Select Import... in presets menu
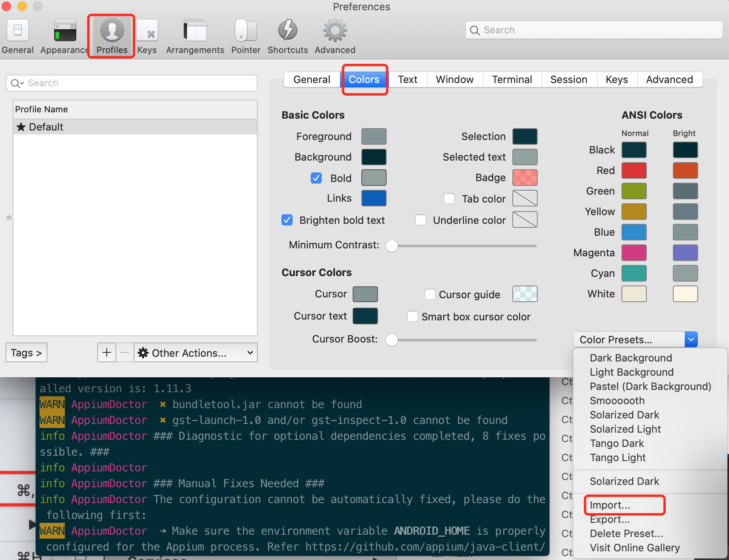Screen dimensions: 729x560 click(x=650, y=505)
